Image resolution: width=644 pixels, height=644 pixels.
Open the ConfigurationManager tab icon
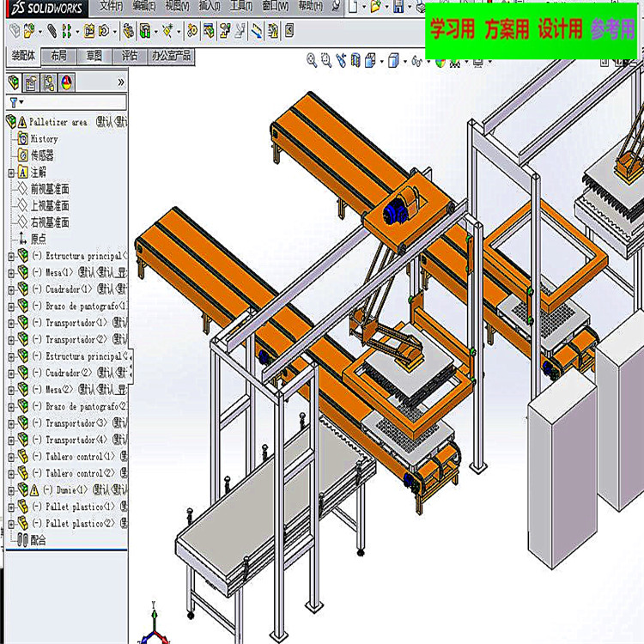[x=49, y=82]
